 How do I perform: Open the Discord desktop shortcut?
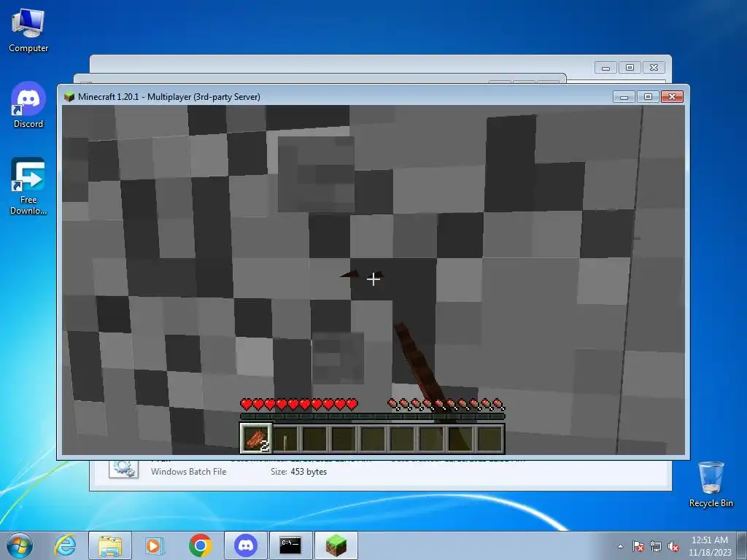click(x=28, y=105)
